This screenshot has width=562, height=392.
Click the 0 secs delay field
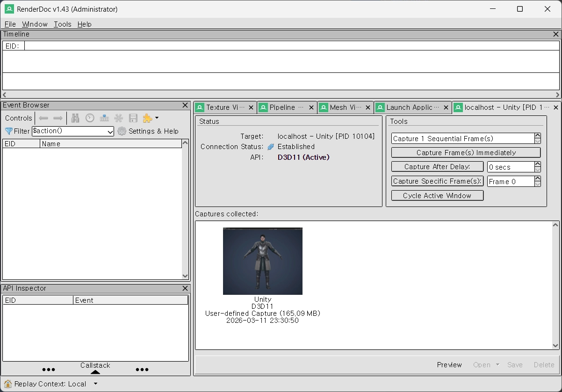click(x=511, y=167)
